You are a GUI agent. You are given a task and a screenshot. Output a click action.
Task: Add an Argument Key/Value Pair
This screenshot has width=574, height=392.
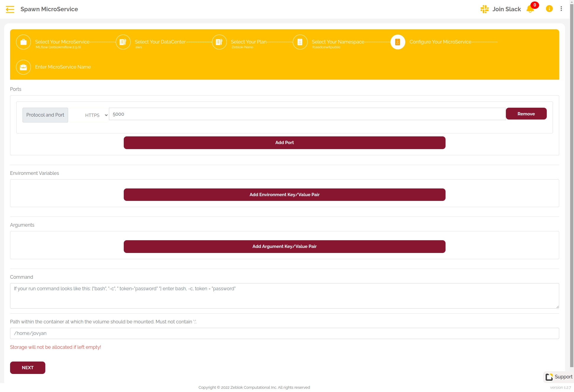coord(284,246)
